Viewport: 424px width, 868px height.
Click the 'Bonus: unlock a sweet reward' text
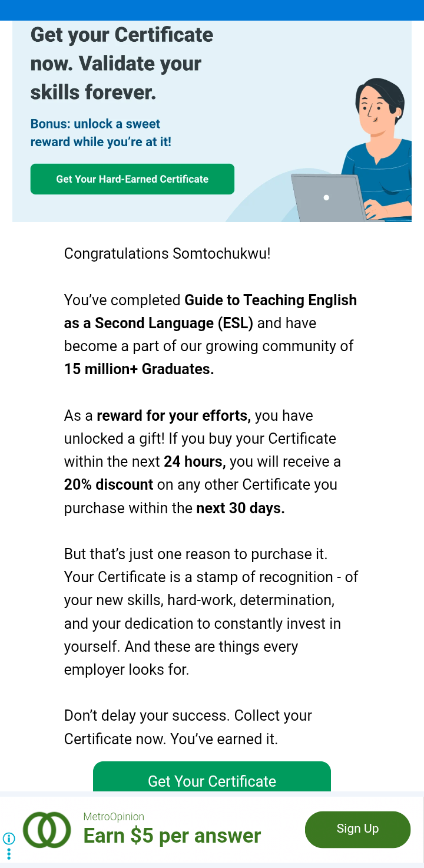click(101, 133)
